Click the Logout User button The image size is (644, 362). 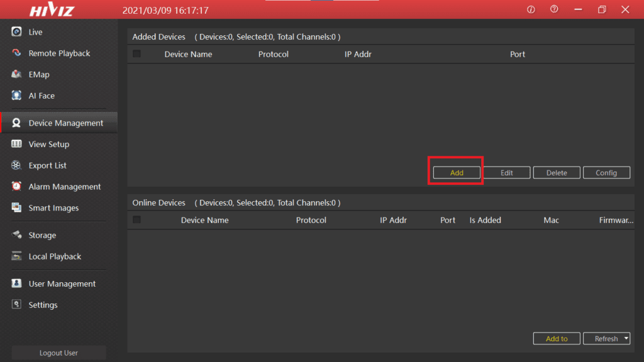(58, 353)
